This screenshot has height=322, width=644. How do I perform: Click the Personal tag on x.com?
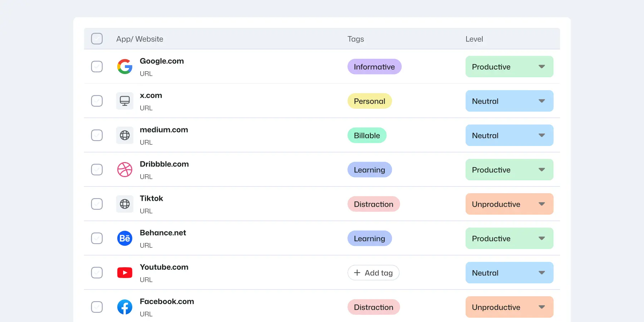point(370,101)
